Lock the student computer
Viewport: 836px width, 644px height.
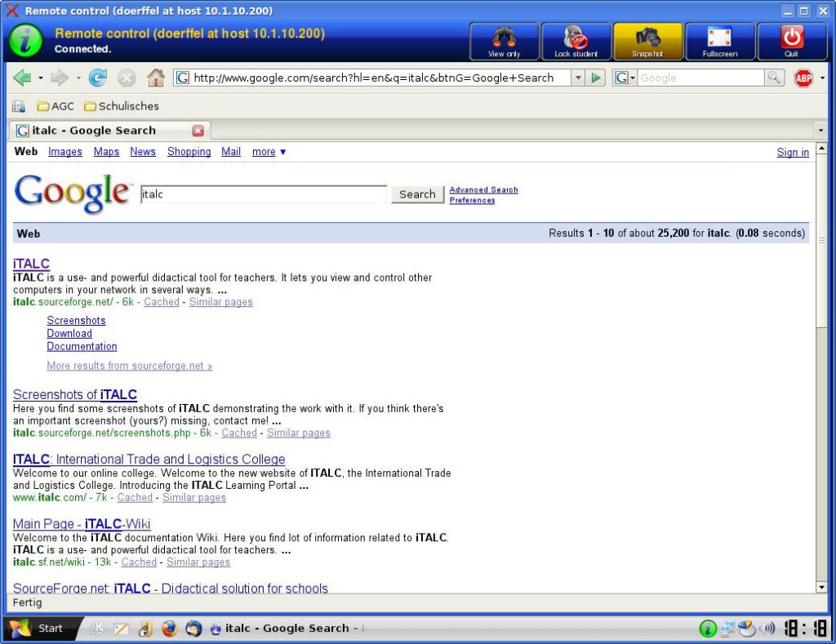[x=576, y=42]
